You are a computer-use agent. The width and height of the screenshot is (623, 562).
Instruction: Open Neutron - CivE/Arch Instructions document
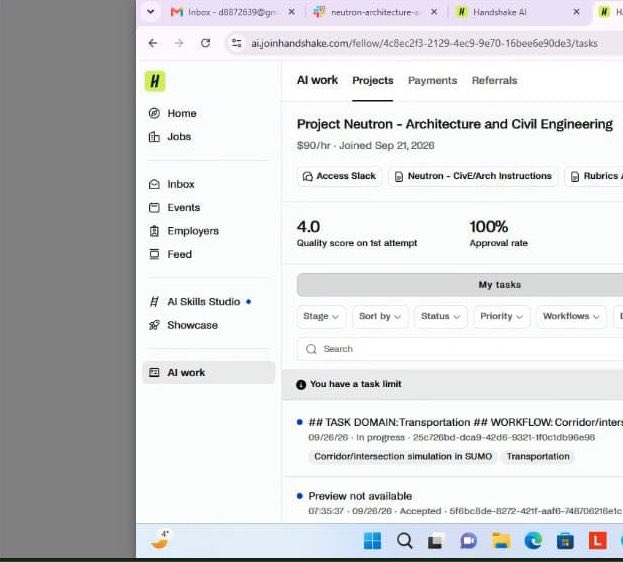click(x=473, y=176)
